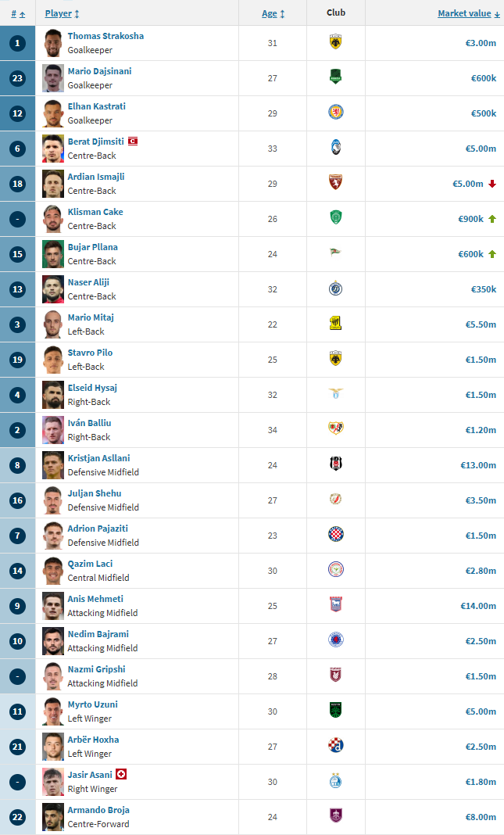The height and width of the screenshot is (835, 504).
Task: Open Myrto Uzuni's €5.00m value link
Action: [481, 711]
